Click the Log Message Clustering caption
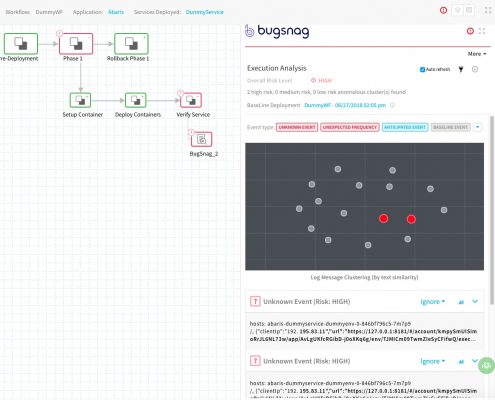 pos(364,277)
